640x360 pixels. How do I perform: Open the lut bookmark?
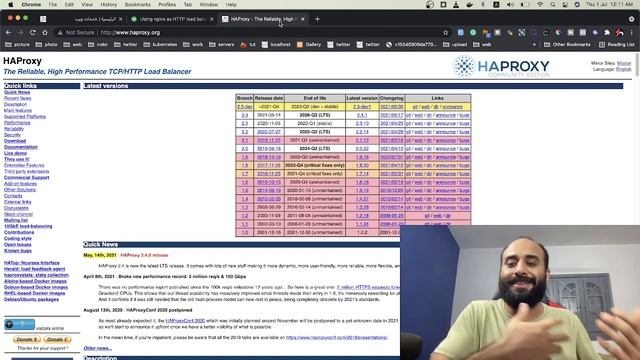(248, 44)
